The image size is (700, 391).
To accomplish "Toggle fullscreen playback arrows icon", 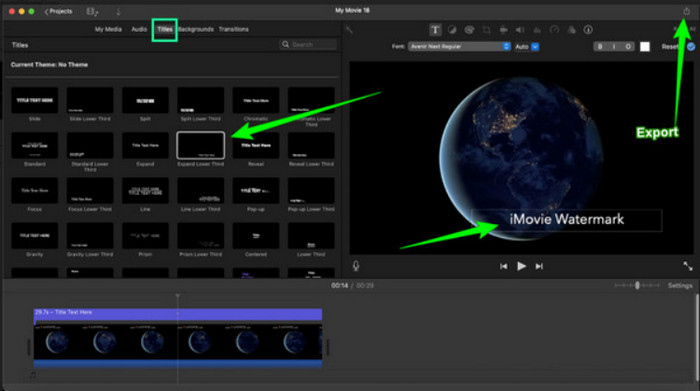I will pos(688,266).
